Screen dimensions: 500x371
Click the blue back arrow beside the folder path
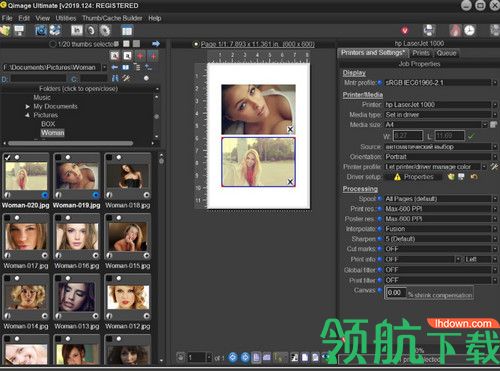click(114, 68)
